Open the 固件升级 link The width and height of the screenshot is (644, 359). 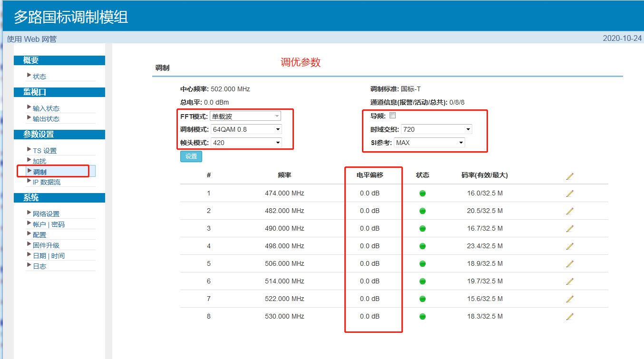click(46, 245)
